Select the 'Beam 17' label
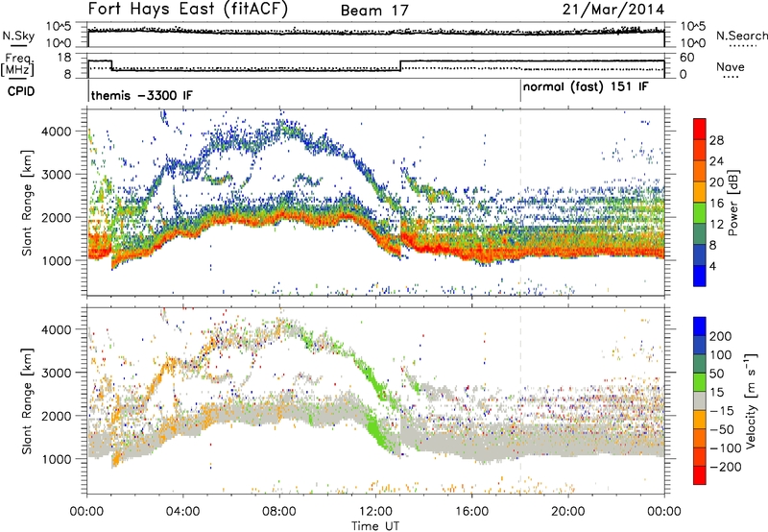This screenshot has width=768, height=532. click(374, 11)
